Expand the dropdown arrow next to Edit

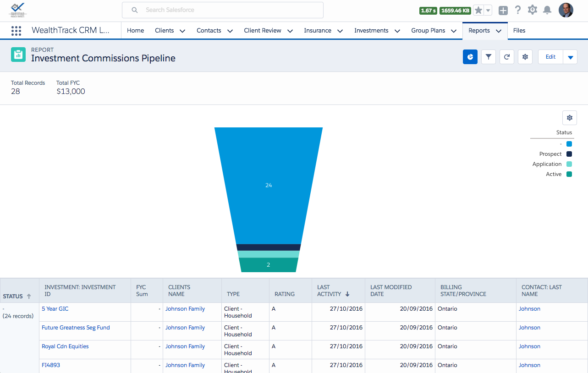[x=571, y=57]
